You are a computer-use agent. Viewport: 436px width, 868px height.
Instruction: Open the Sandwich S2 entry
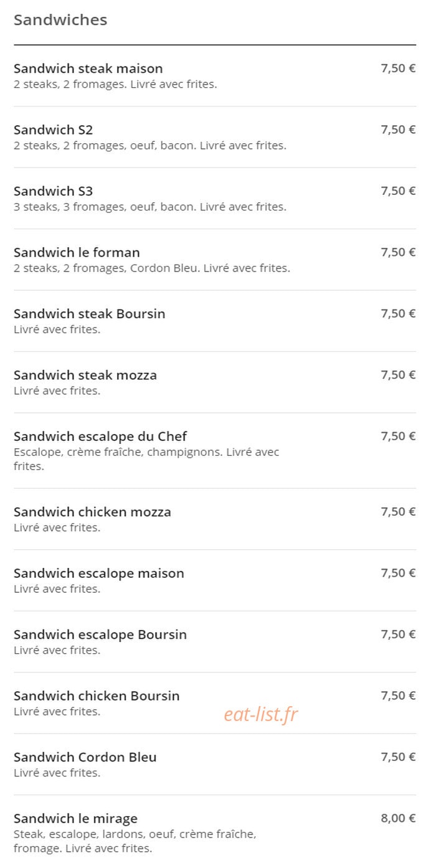(x=214, y=137)
